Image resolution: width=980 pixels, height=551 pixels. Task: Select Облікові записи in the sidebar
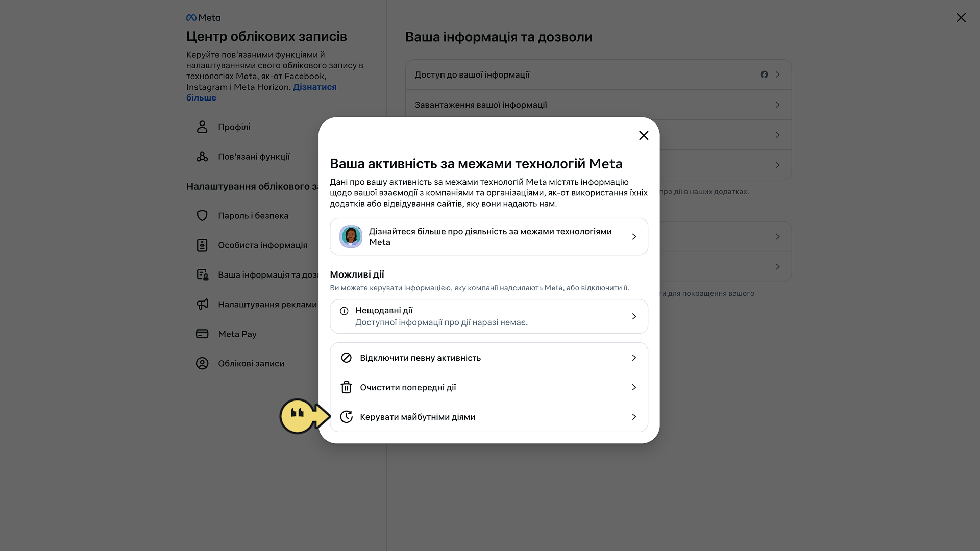(x=251, y=364)
